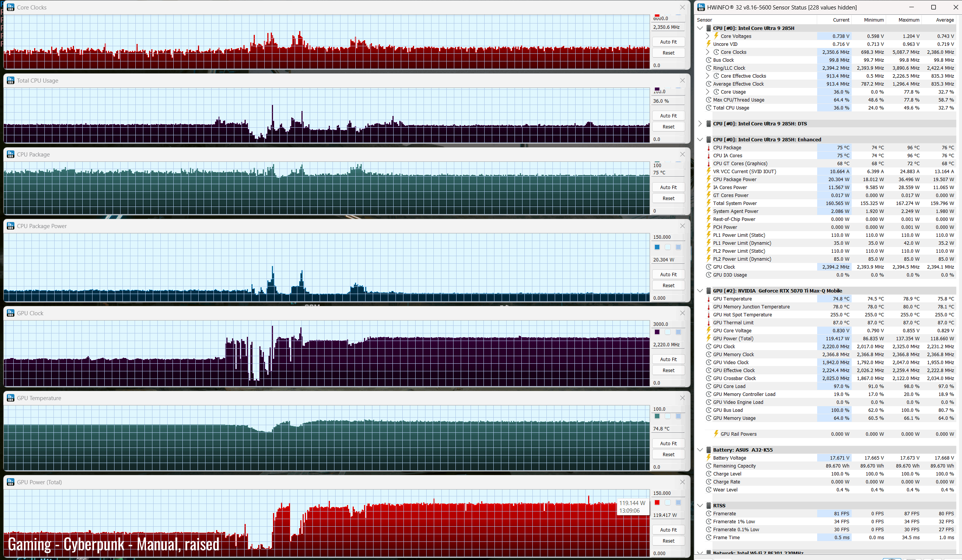Click the 150.000 maximum field in CPU Package Power
The width and height of the screenshot is (962, 560).
pyautogui.click(x=668, y=237)
